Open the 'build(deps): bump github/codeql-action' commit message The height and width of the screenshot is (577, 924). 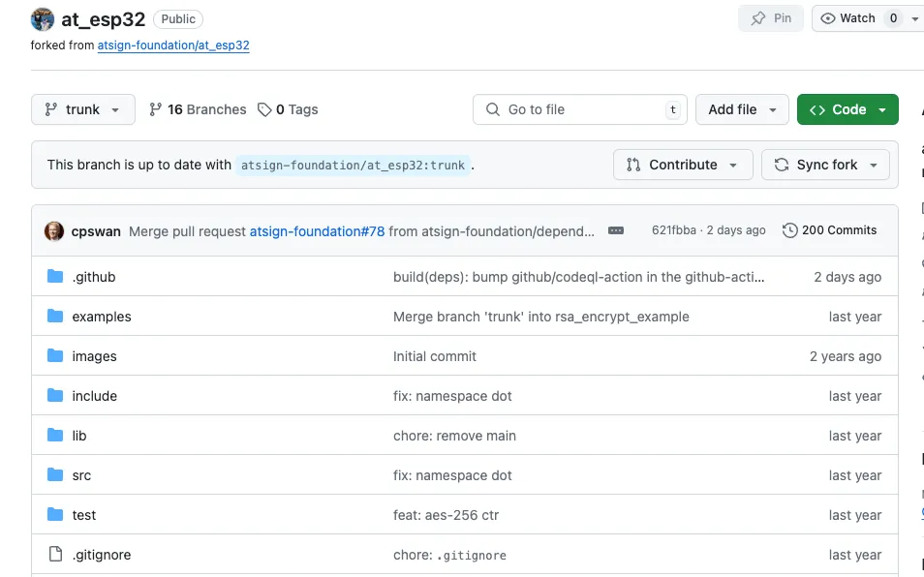coord(578,277)
